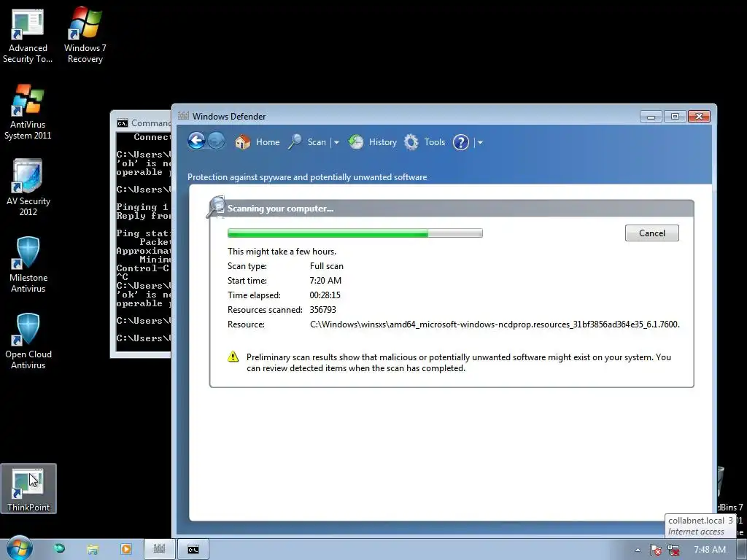The height and width of the screenshot is (560, 747).
Task: Launch Windows Media Player from taskbar
Action: click(125, 549)
